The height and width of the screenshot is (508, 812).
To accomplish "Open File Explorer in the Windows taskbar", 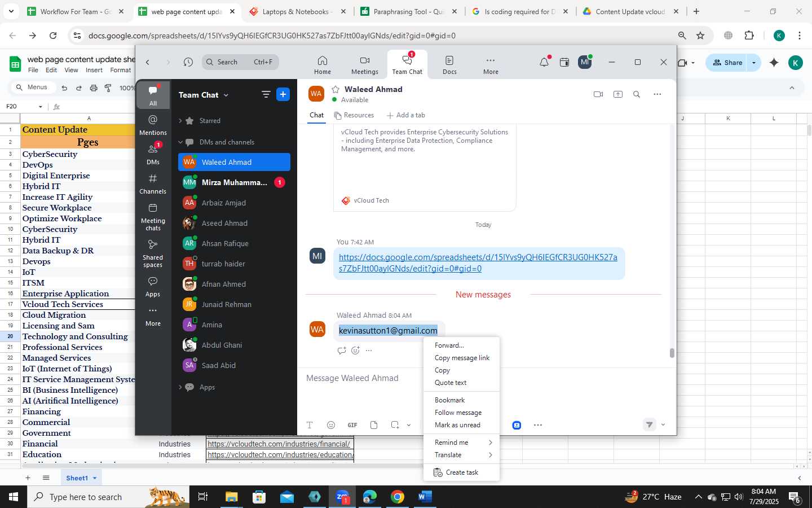I will pyautogui.click(x=232, y=497).
